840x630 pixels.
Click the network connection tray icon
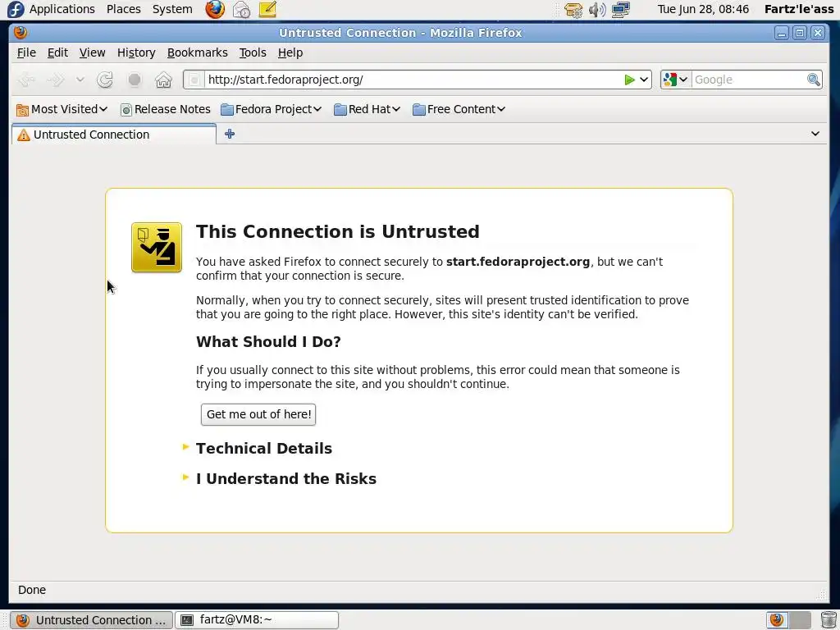621,10
